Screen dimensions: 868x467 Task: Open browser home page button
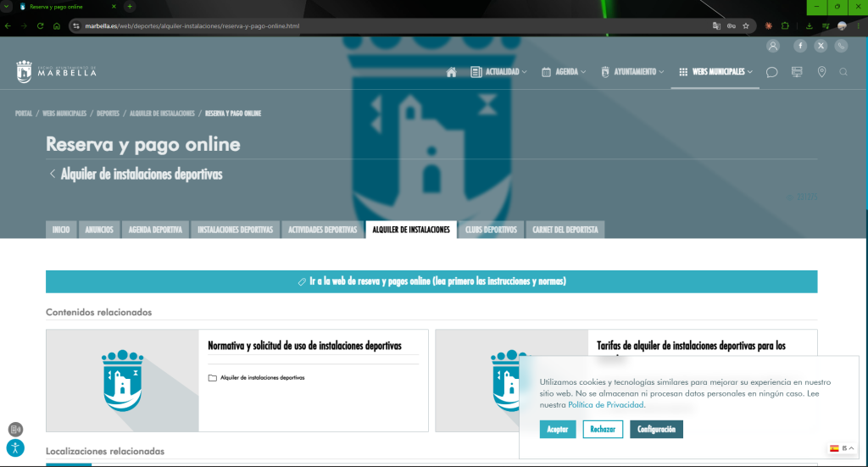[x=57, y=26]
